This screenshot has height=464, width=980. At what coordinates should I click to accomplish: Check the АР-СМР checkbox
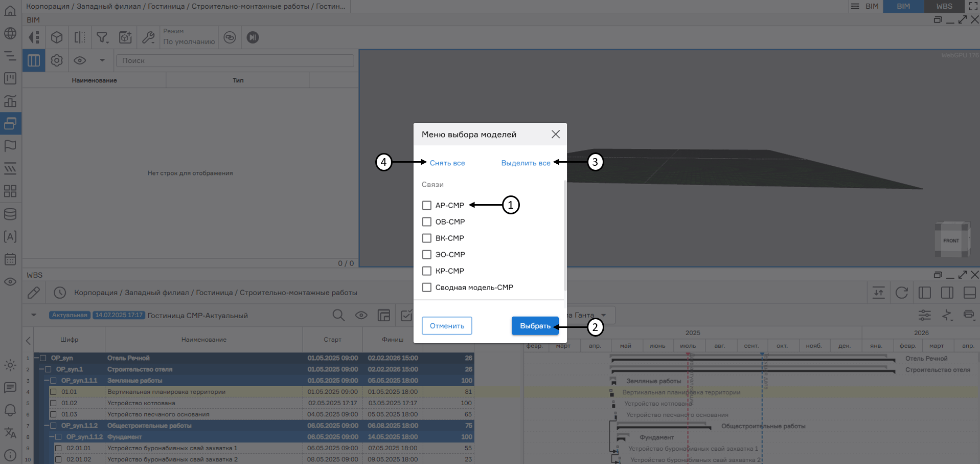(x=427, y=205)
